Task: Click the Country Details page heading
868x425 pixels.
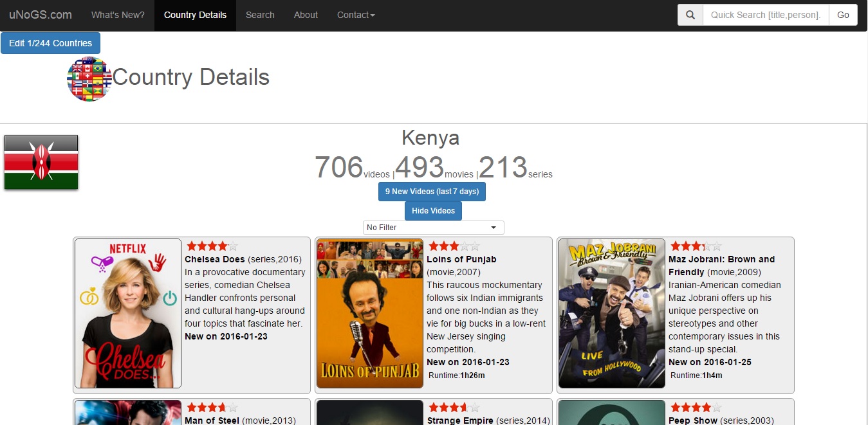Action: pyautogui.click(x=190, y=77)
